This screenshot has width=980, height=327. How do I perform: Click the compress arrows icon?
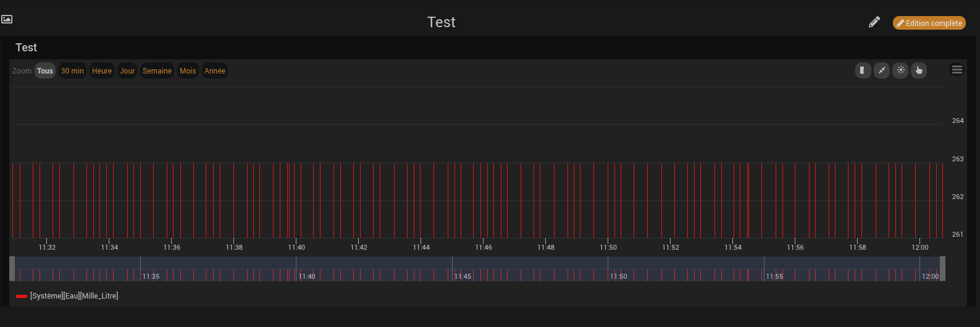pyautogui.click(x=882, y=70)
